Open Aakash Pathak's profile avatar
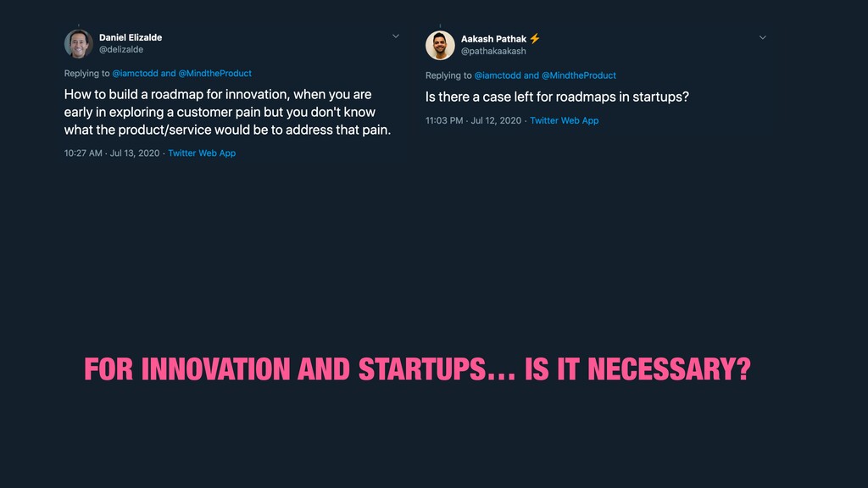Screen dimensions: 868x488 pyautogui.click(x=440, y=46)
